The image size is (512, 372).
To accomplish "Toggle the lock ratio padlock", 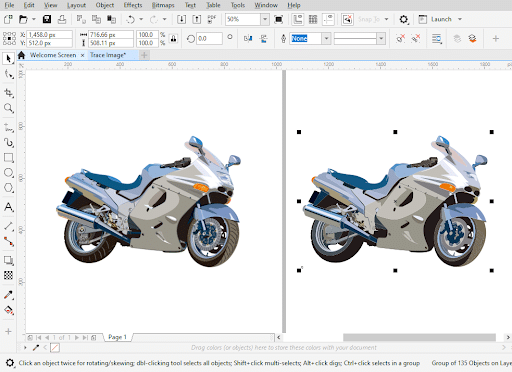I will (173, 39).
